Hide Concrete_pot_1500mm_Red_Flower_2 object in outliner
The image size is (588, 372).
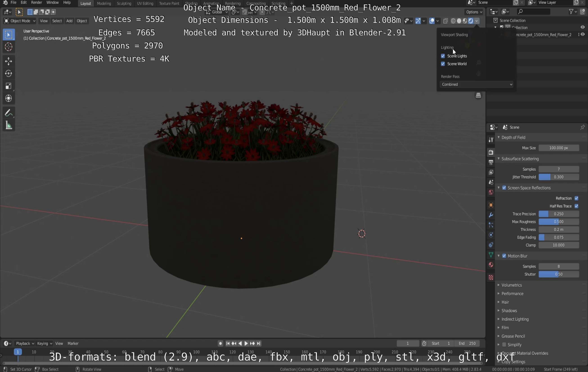pos(583,35)
